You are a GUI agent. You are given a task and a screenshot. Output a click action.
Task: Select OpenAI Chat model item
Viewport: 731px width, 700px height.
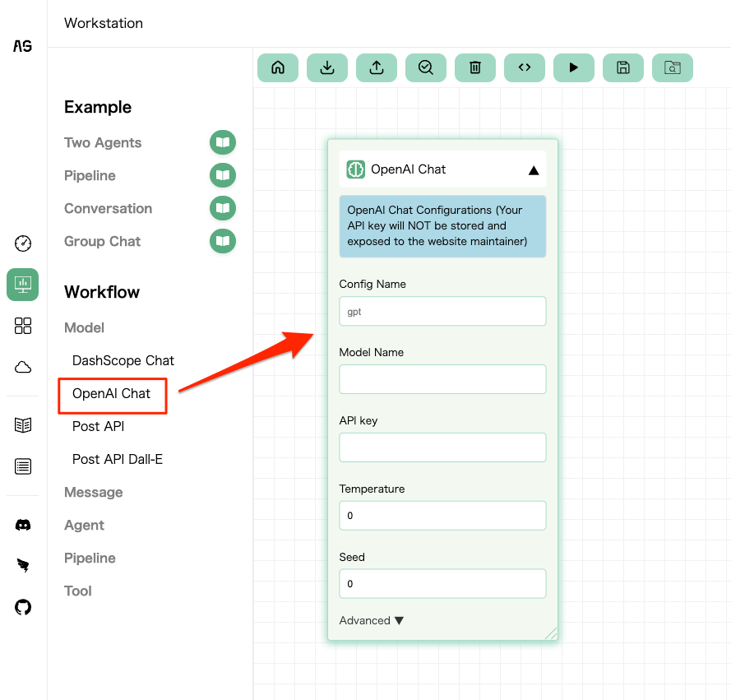point(112,394)
